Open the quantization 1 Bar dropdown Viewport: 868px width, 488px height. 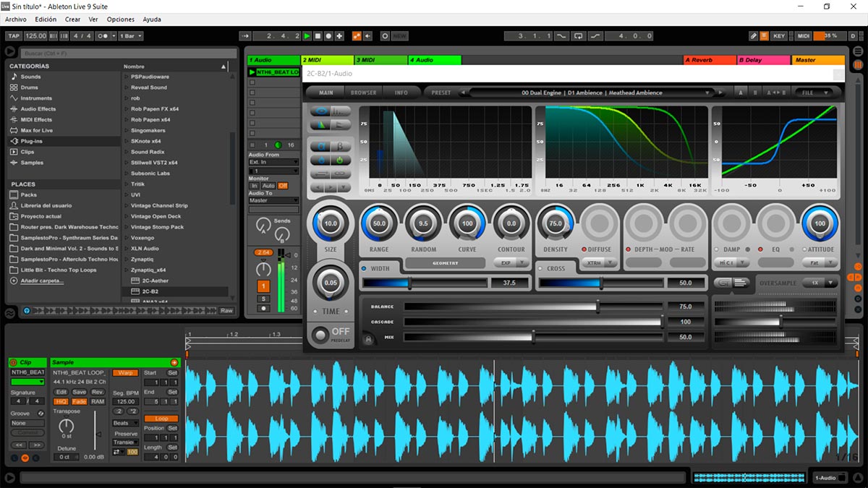tap(130, 35)
